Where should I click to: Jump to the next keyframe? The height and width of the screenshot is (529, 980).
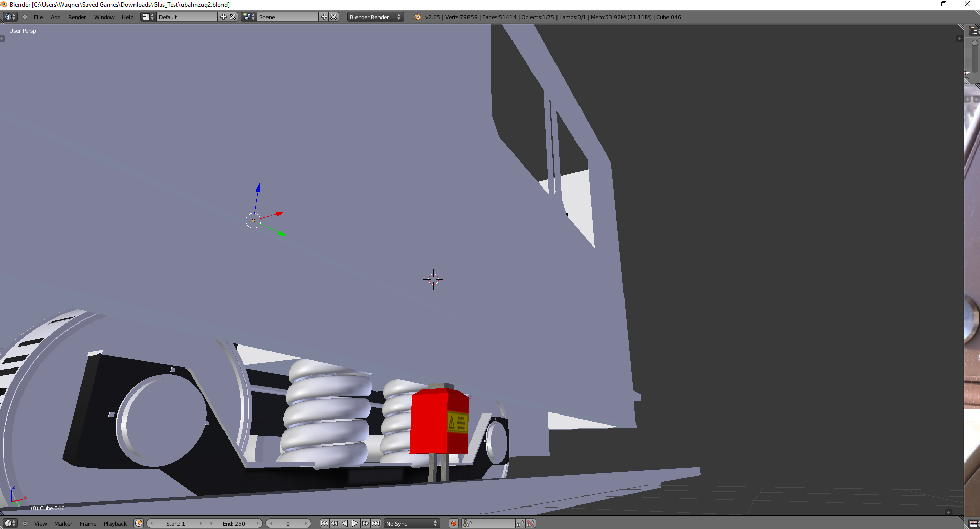[365, 523]
